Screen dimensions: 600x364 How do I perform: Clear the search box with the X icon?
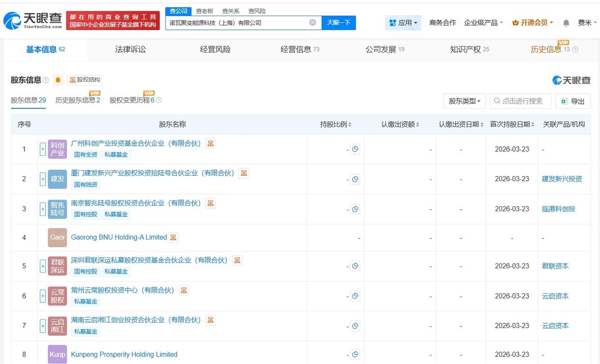tap(313, 22)
